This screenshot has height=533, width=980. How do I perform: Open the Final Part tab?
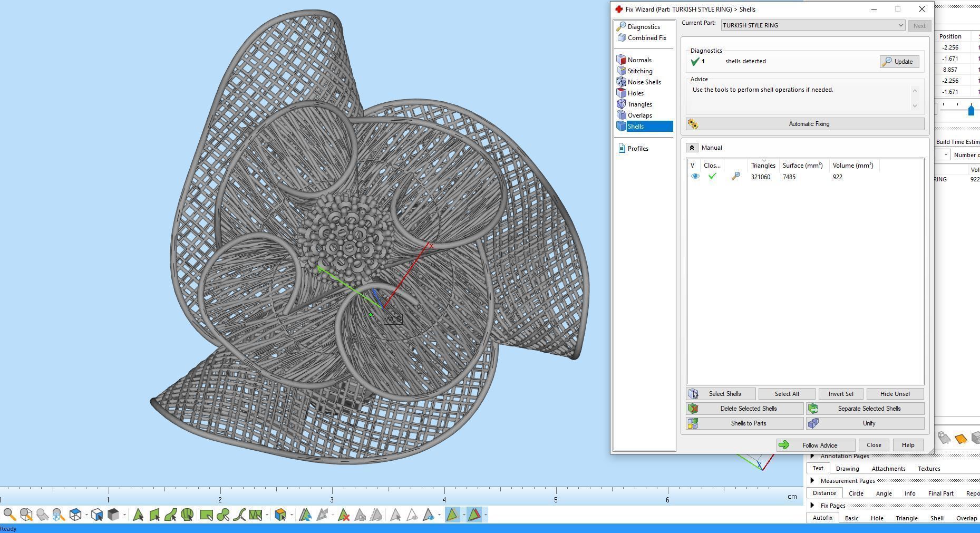940,493
